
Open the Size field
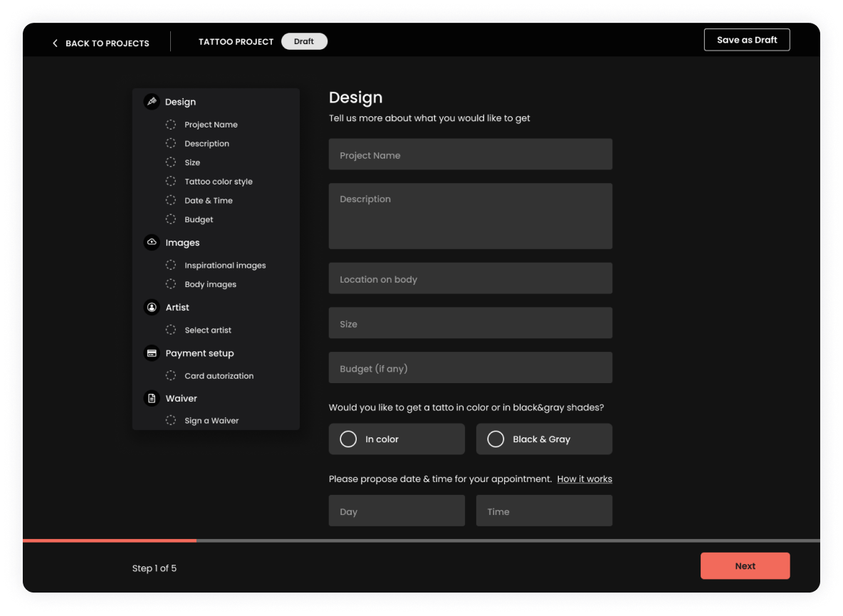[x=470, y=323]
